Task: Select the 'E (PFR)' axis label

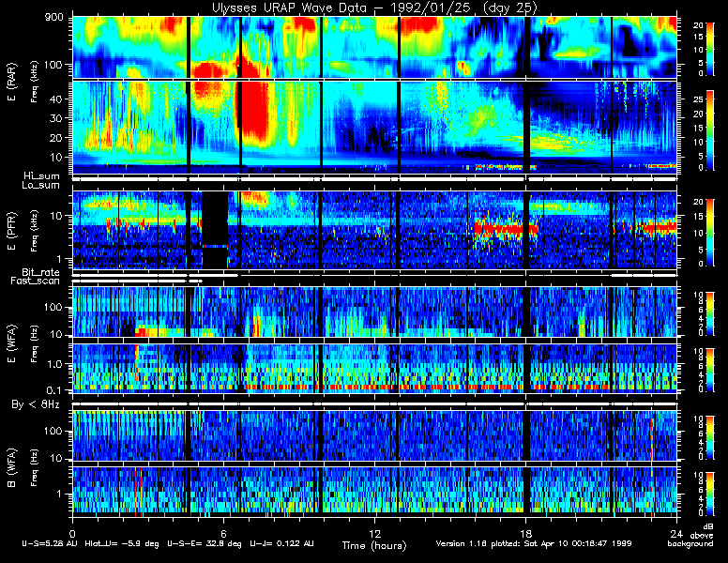Action: coord(12,232)
